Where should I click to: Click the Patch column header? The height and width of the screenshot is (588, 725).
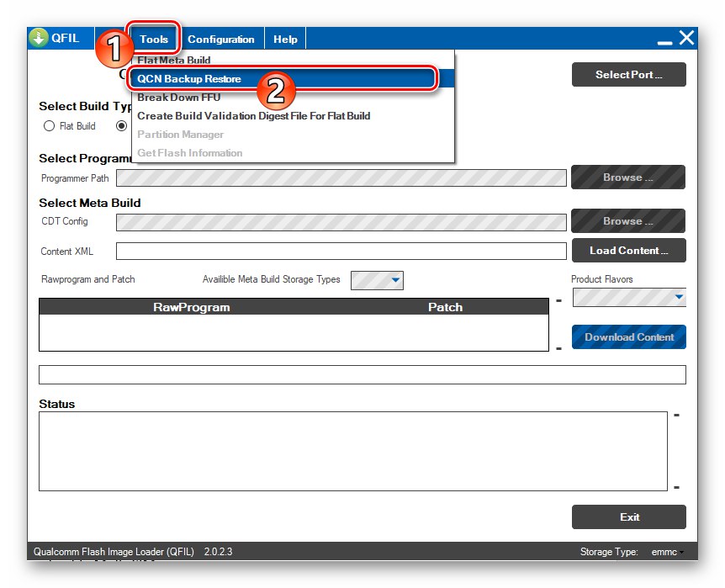pos(445,307)
